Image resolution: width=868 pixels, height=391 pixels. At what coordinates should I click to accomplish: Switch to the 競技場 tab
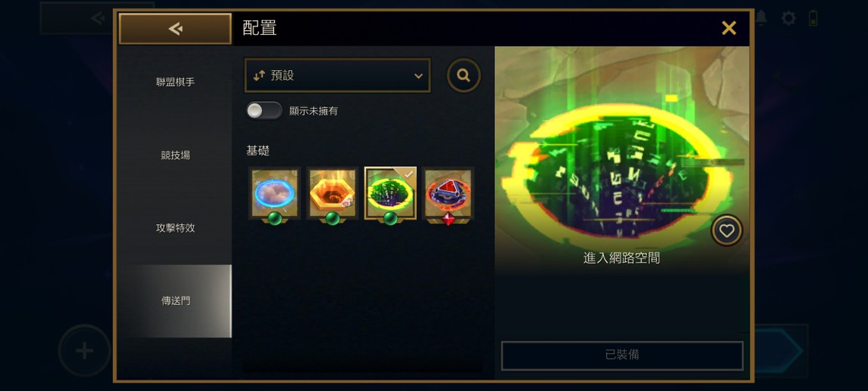click(x=175, y=155)
